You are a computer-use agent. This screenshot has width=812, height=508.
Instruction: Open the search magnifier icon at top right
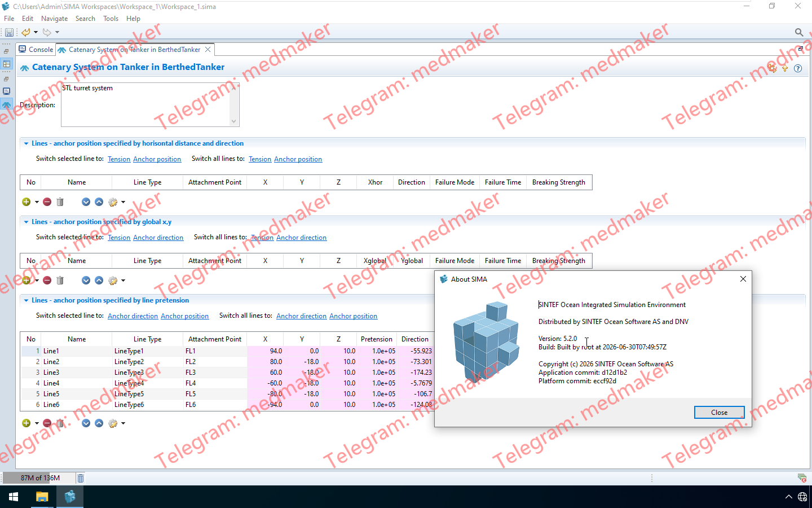point(799,32)
